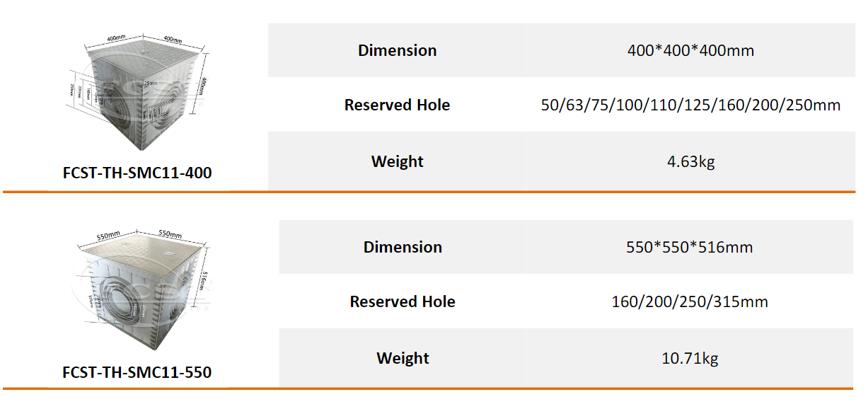868x409 pixels.
Task: Select Reserved Hole label for the 400 model
Action: point(397,105)
